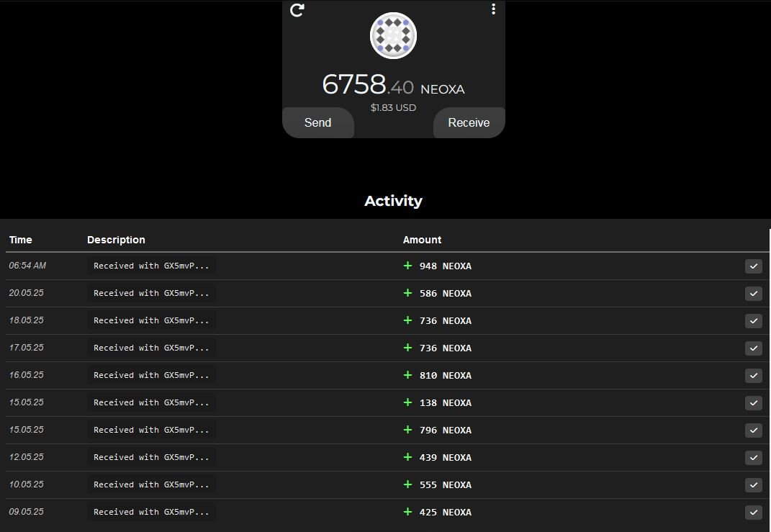Screen dimensions: 771x532
Task: Open the 10.05.25 transaction description
Action: click(151, 484)
